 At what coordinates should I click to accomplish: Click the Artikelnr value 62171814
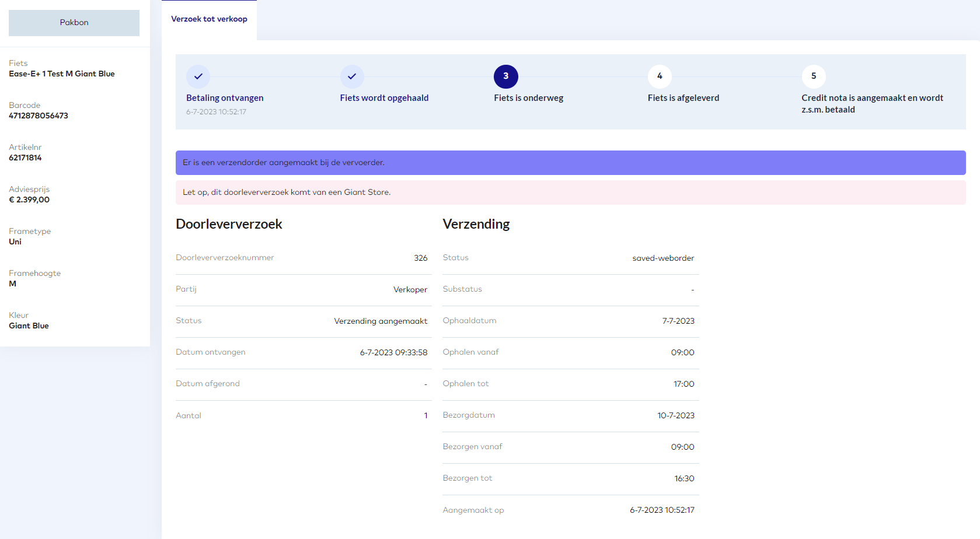(25, 158)
